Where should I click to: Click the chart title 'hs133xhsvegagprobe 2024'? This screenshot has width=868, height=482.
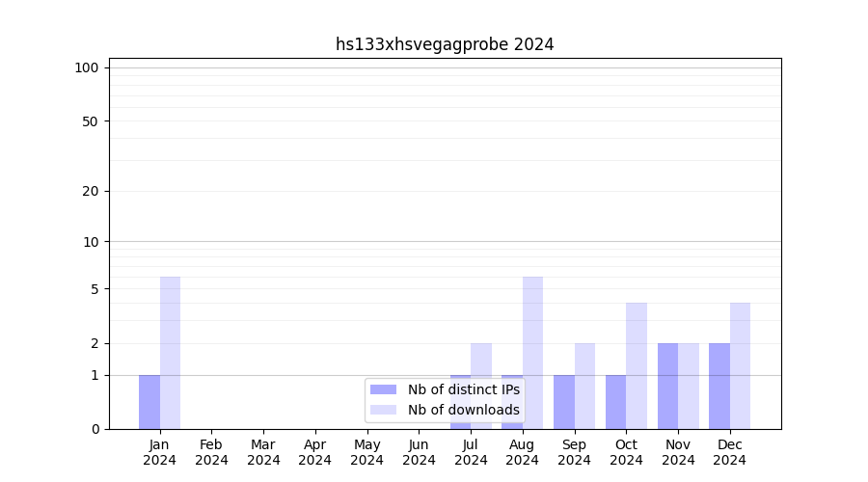[445, 44]
